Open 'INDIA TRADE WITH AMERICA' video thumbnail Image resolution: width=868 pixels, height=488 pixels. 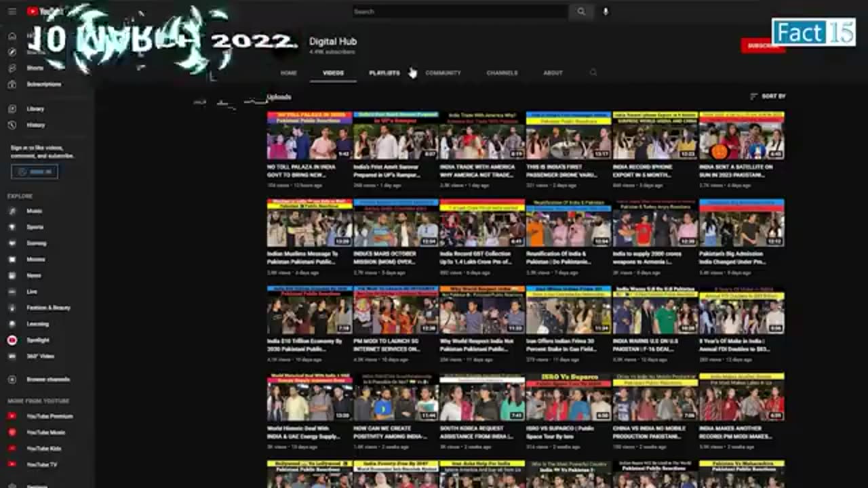tap(482, 136)
